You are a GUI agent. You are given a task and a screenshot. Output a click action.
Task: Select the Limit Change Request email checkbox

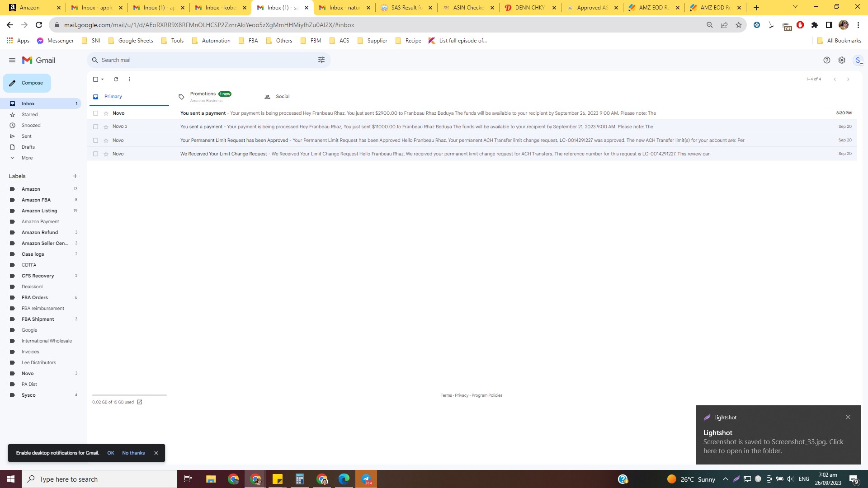95,154
